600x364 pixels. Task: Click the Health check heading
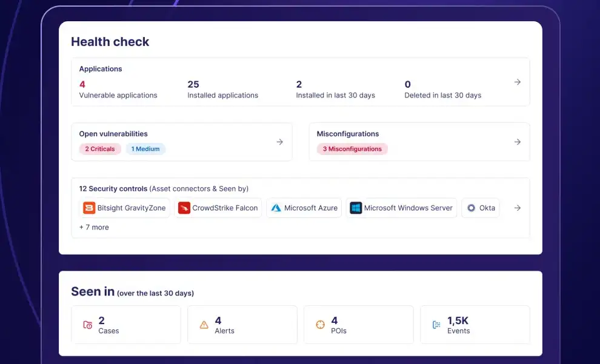click(110, 42)
